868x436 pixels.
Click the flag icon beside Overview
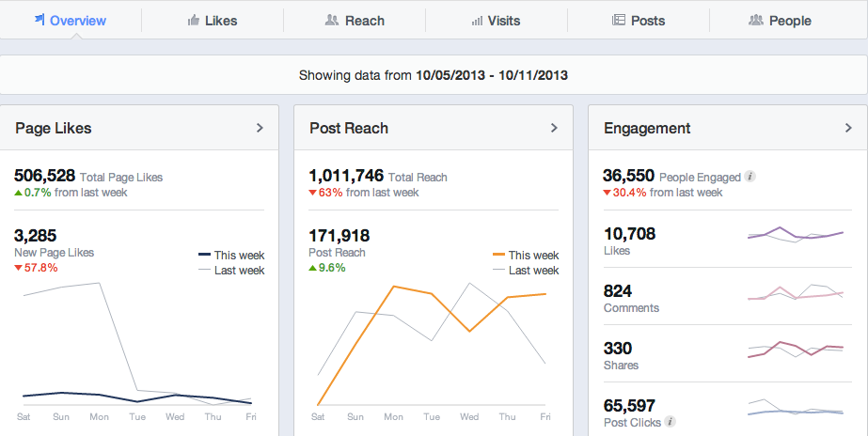click(39, 20)
